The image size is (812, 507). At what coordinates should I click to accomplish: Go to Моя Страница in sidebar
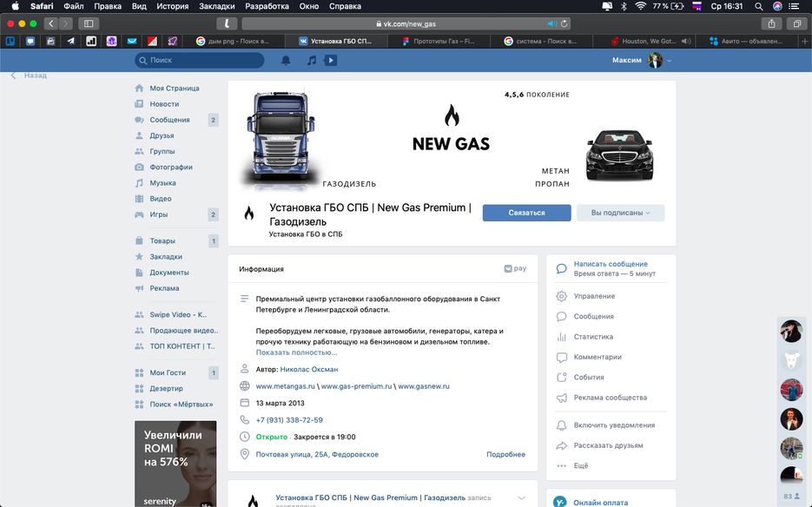(174, 89)
